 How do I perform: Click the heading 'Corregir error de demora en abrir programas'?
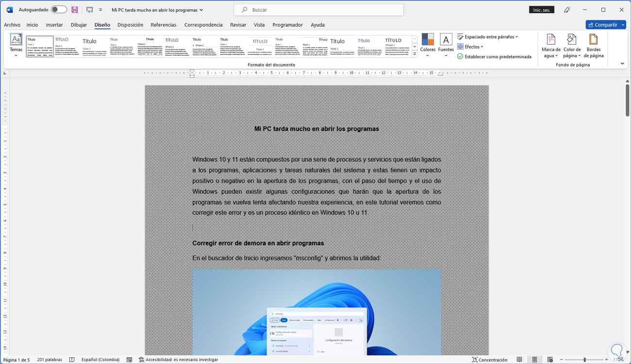tap(258, 243)
